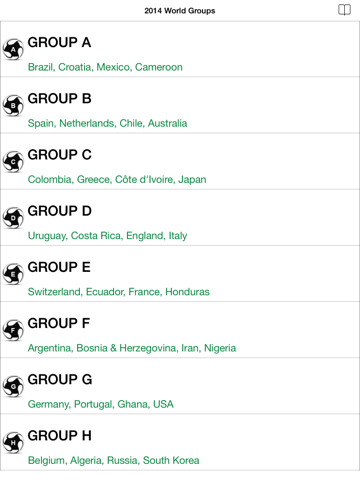360x480 pixels.
Task: Select Switzerland, Ecuador, France, Honduras line
Action: tap(119, 292)
